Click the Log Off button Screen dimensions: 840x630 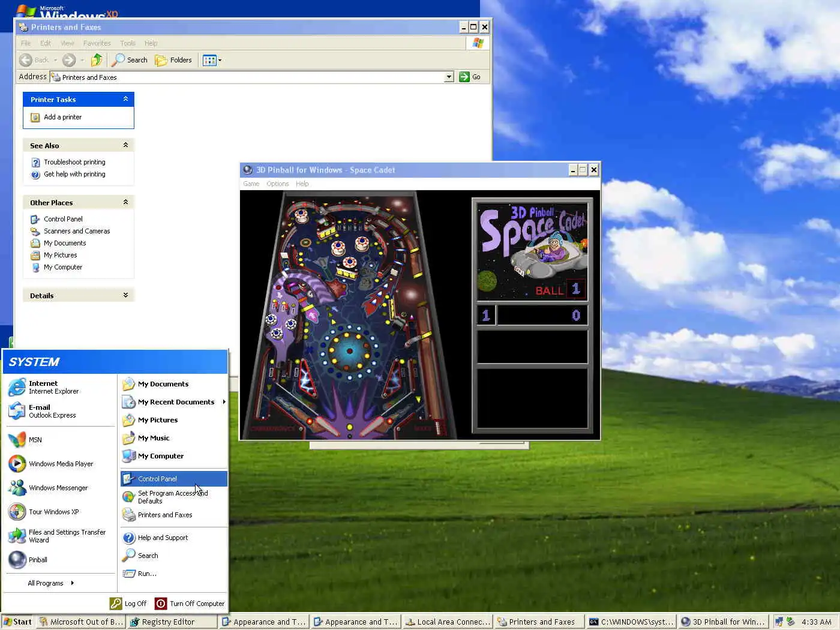pyautogui.click(x=128, y=604)
